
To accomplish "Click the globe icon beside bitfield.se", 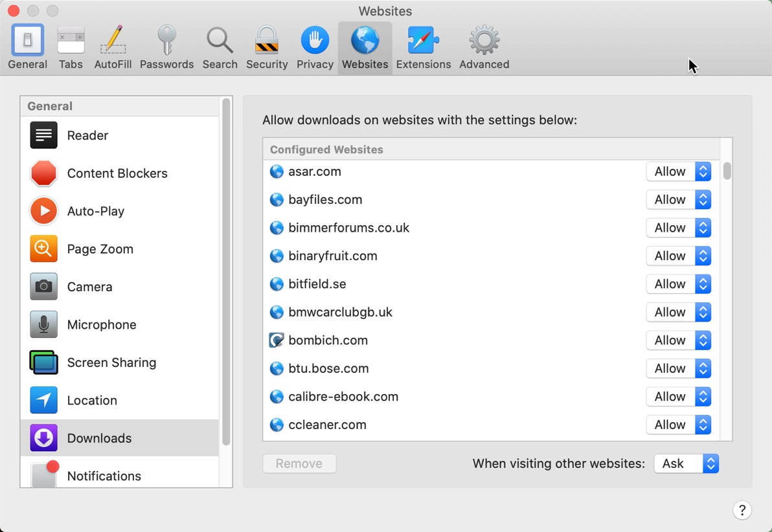I will coord(277,284).
